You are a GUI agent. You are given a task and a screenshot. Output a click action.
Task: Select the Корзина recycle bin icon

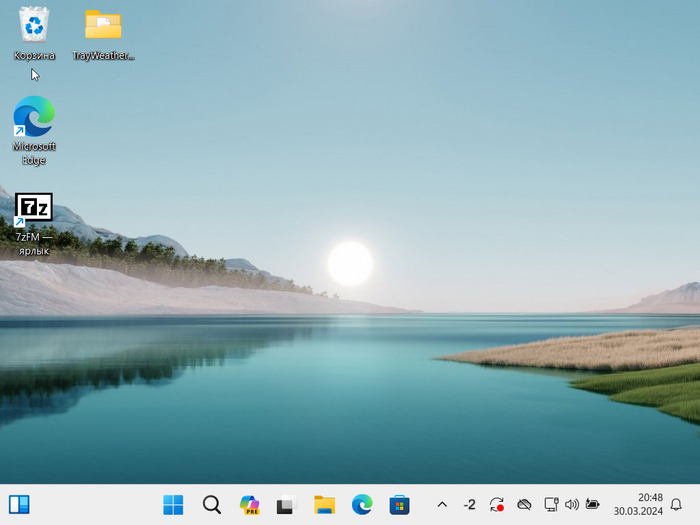click(x=34, y=33)
